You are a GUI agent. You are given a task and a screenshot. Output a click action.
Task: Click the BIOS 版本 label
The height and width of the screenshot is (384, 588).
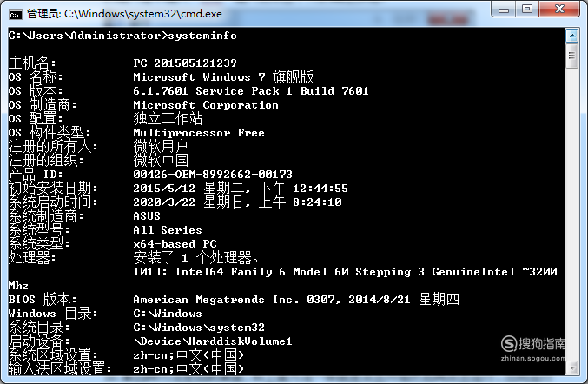43,299
